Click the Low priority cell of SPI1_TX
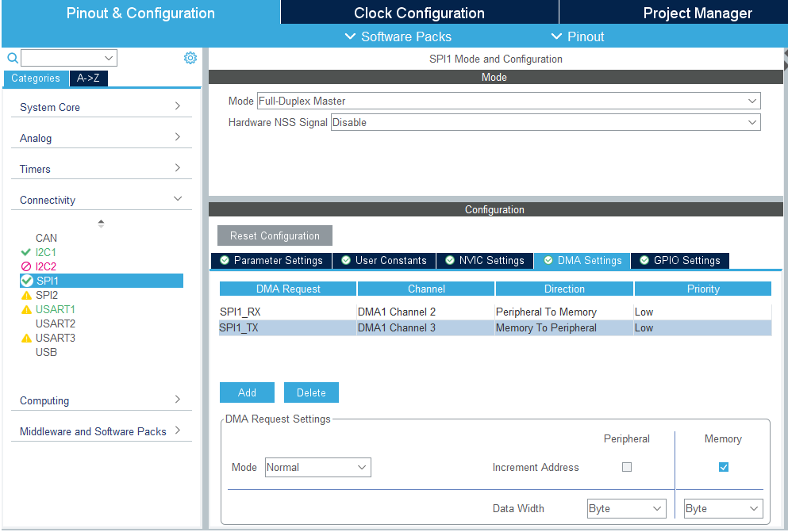The width and height of the screenshot is (788, 532). click(x=702, y=328)
